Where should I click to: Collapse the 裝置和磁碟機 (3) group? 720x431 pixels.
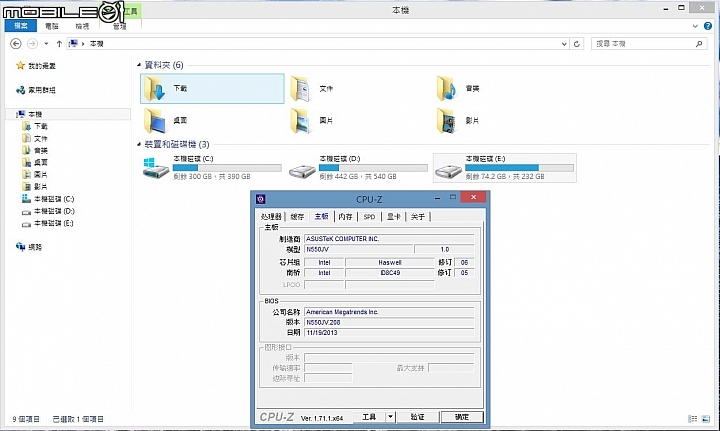point(139,144)
